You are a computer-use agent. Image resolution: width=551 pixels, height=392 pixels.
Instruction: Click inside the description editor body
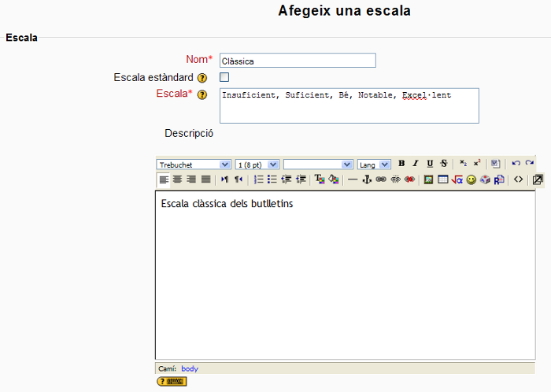346,275
